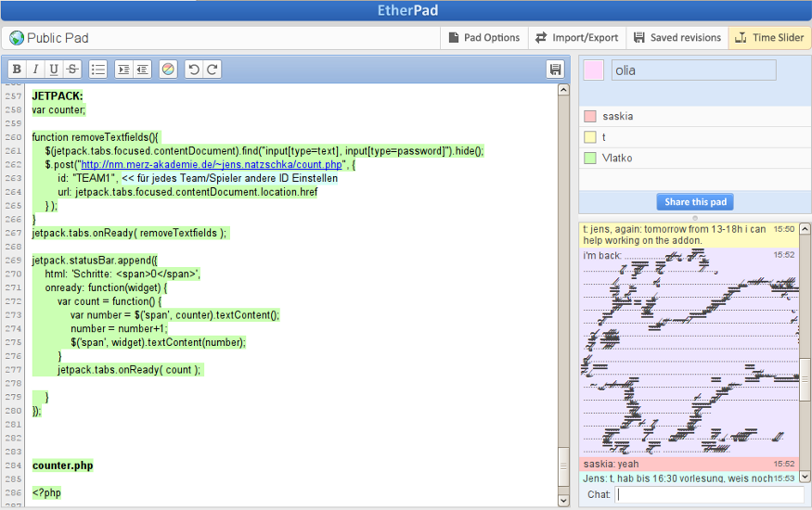
Task: Click user t's yellow color swatch
Action: pos(590,137)
